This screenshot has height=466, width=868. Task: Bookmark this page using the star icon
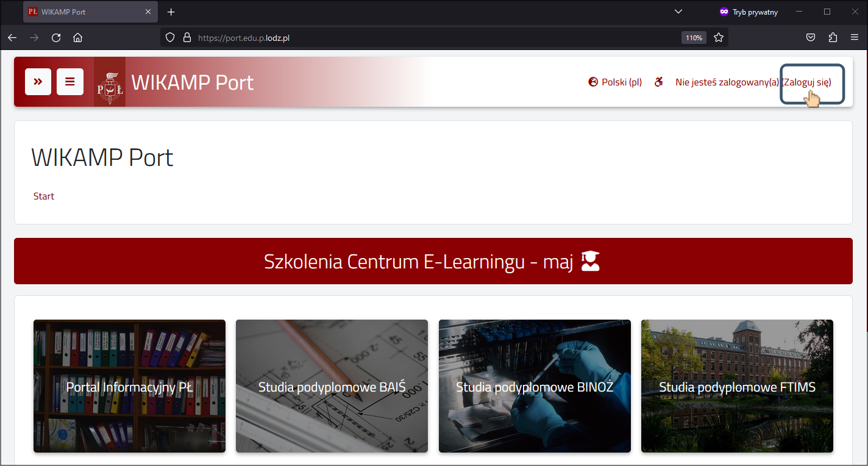pyautogui.click(x=719, y=37)
